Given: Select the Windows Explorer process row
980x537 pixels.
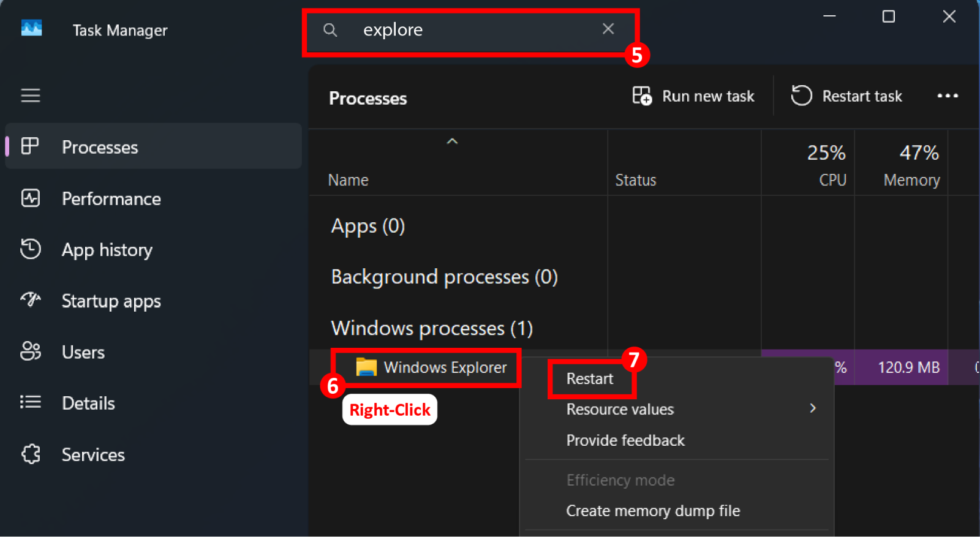Looking at the screenshot, I should tap(445, 367).
